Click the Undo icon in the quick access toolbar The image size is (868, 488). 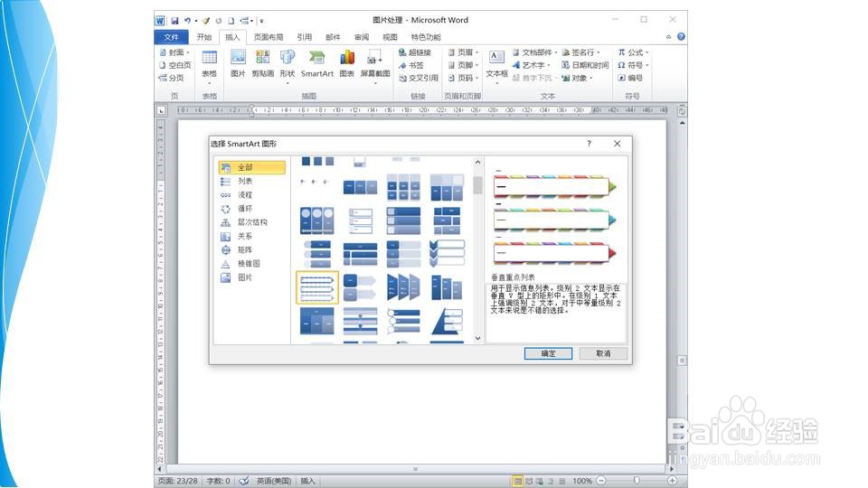pos(187,21)
